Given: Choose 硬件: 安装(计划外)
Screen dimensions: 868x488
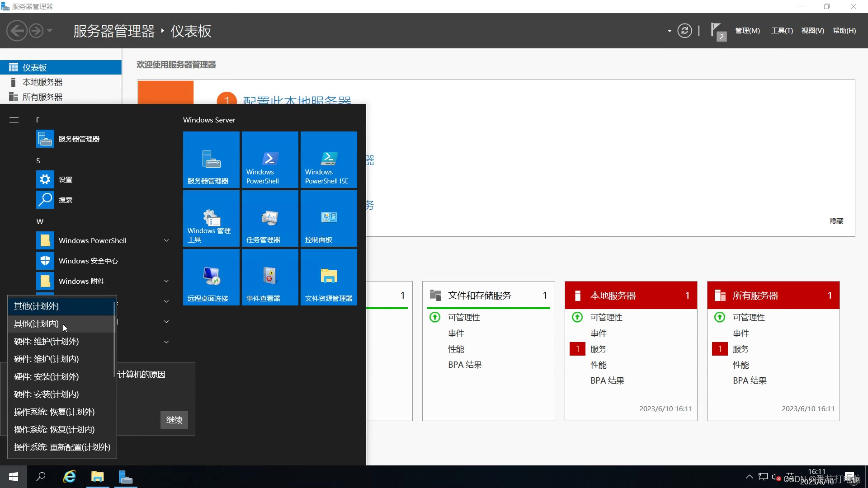Looking at the screenshot, I should 61,376.
